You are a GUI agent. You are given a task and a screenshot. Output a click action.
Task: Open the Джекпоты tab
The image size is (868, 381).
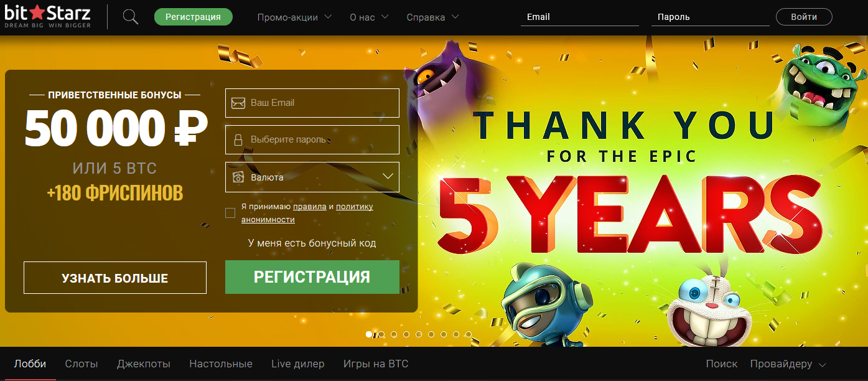pyautogui.click(x=144, y=364)
